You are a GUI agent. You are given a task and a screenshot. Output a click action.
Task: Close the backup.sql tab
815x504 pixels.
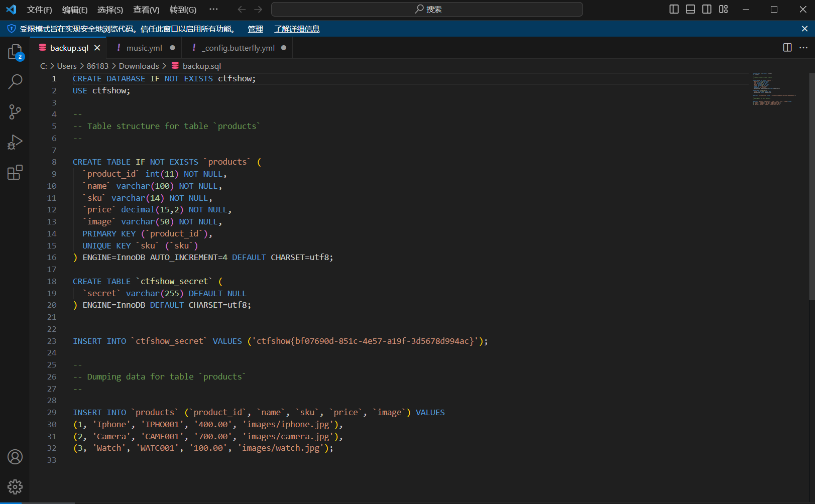(x=97, y=48)
